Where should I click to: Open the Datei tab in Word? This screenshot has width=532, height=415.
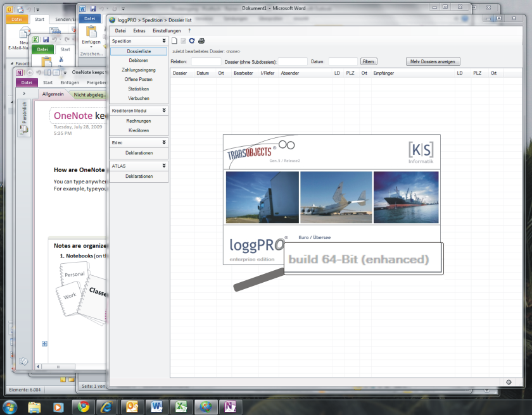click(89, 19)
